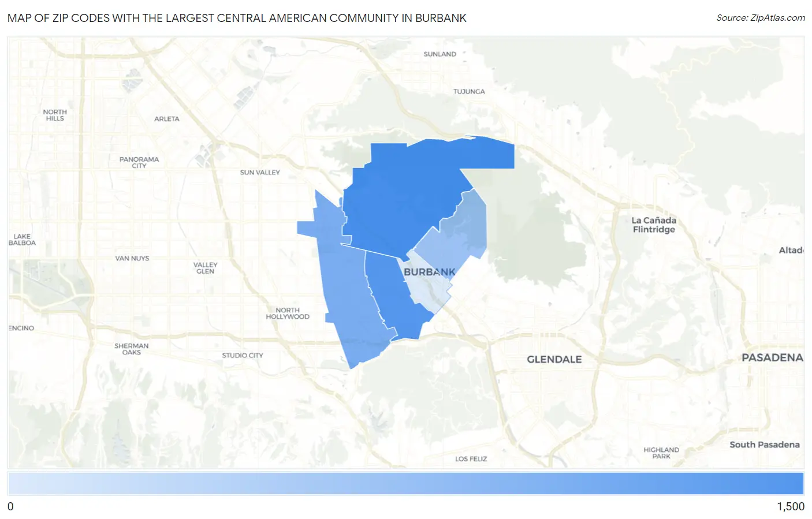
Task: Click the PASADENA city label
Action: (772, 357)
